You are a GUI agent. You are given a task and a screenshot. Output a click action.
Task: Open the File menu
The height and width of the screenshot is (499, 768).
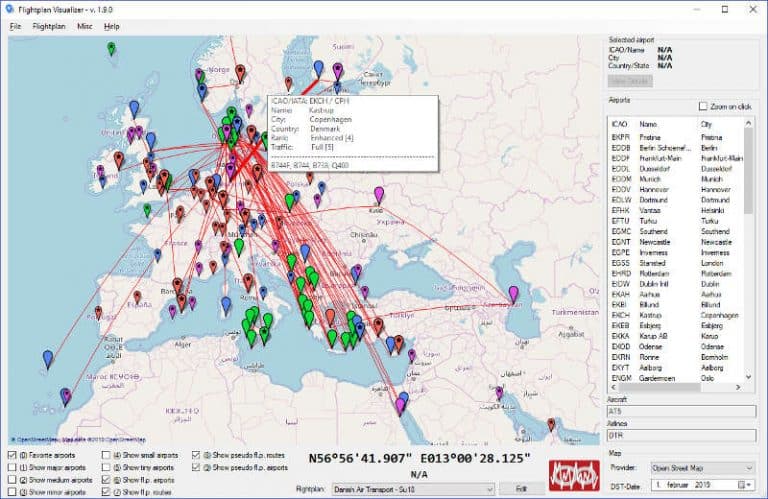coord(15,25)
